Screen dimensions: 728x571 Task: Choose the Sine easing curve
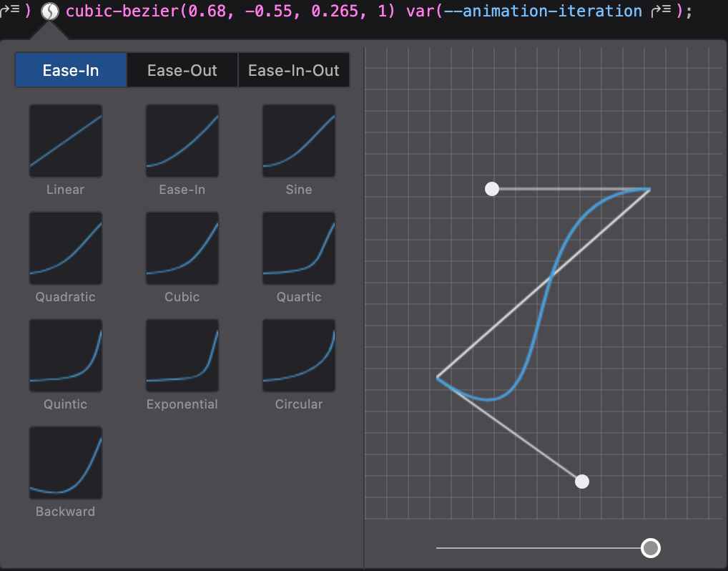coord(298,140)
